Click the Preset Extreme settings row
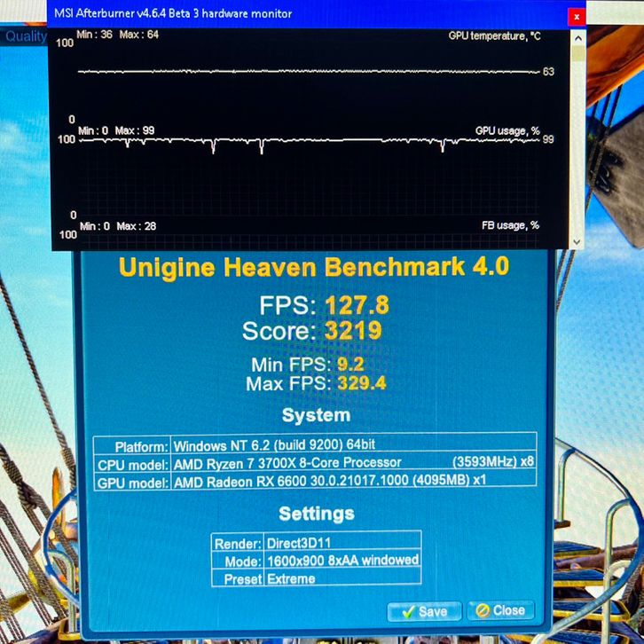 point(316,578)
